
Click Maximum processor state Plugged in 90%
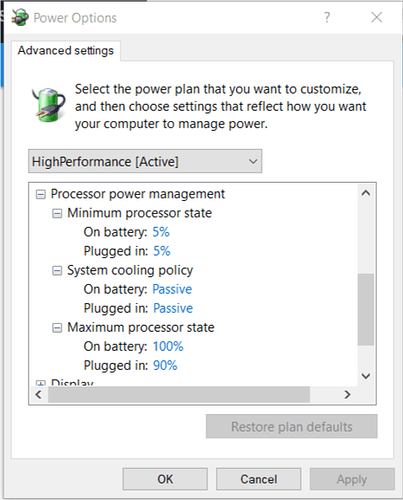[x=165, y=366]
